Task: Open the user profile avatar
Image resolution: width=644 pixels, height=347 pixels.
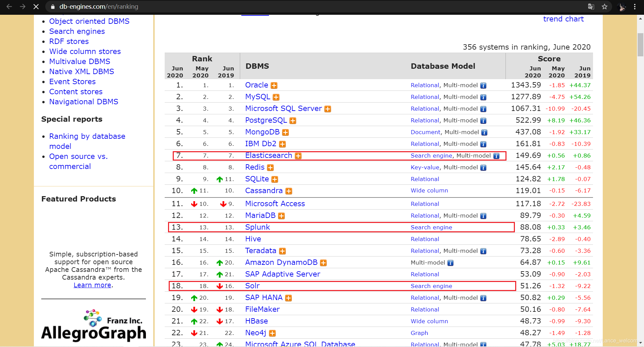Action: click(x=622, y=7)
